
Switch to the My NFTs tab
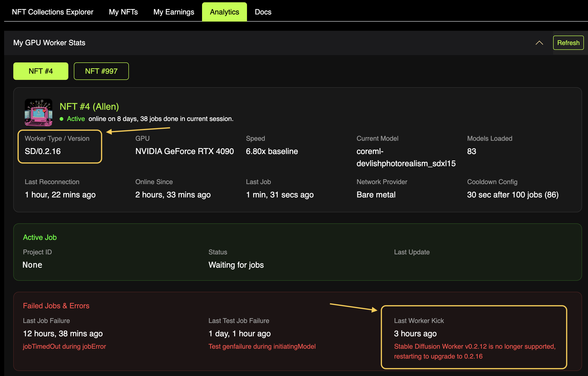(123, 12)
